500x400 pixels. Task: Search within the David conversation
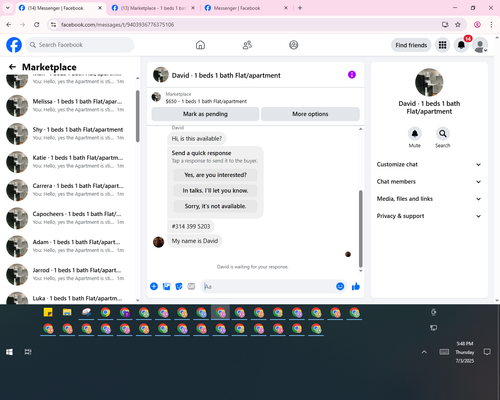coord(443,134)
